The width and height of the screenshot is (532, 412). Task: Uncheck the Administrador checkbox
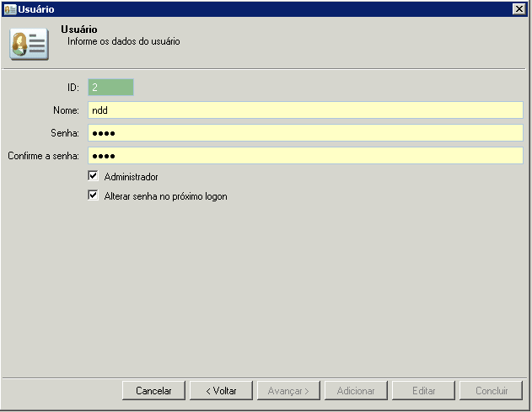tap(93, 176)
